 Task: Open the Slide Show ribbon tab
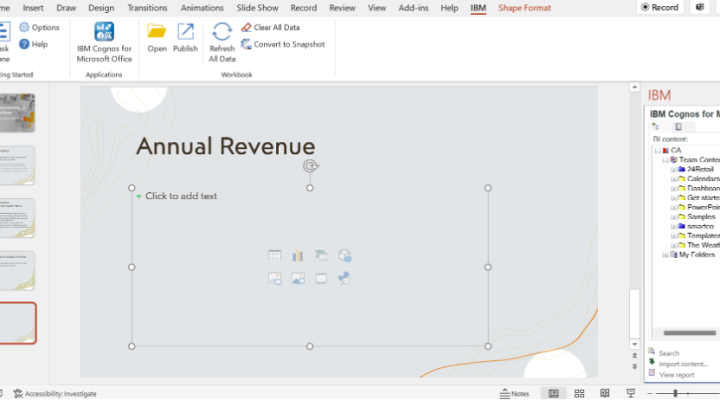257,8
